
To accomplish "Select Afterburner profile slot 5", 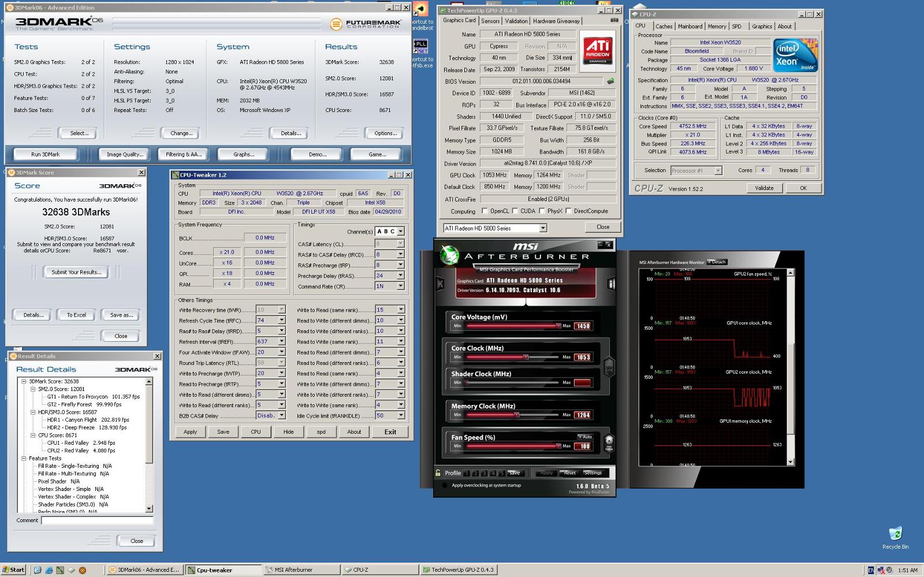I will coord(501,473).
